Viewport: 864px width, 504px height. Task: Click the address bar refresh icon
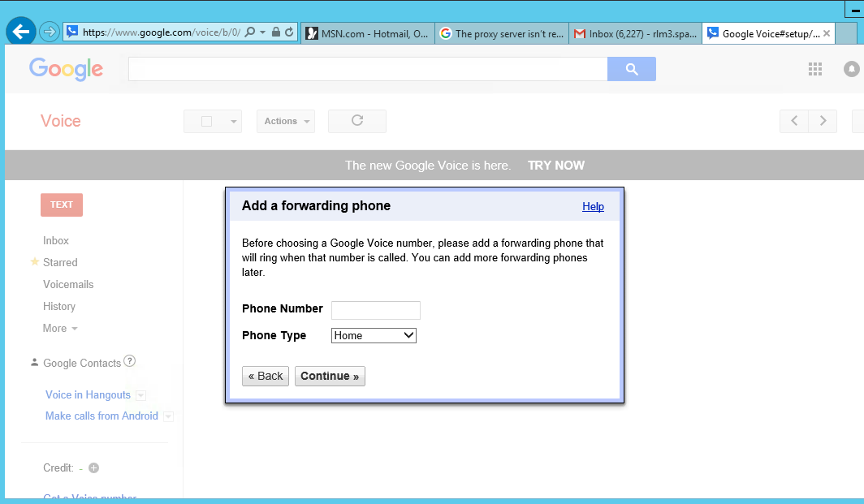289,32
